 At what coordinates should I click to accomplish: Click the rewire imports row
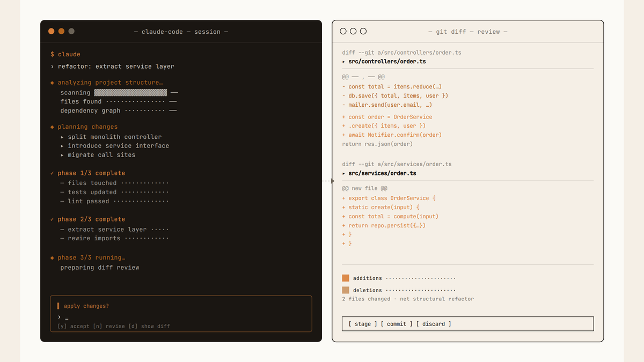point(114,238)
